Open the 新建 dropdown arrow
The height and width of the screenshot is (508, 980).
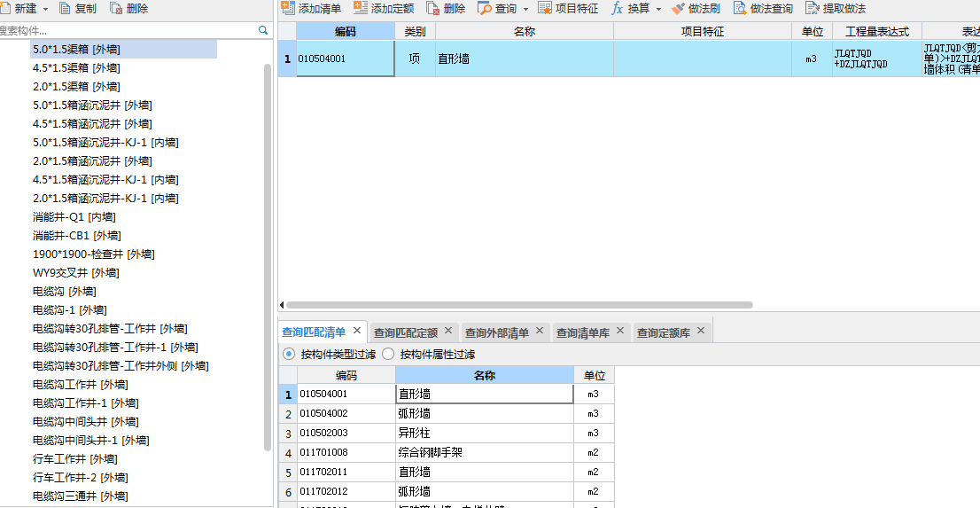point(46,10)
